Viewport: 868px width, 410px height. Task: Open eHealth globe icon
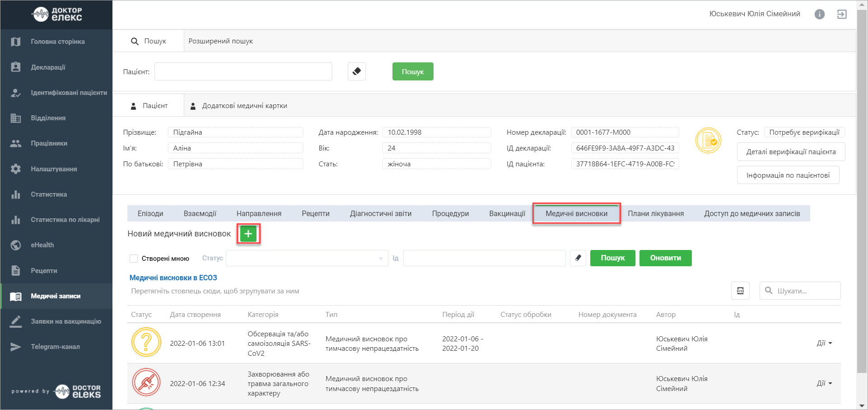(x=16, y=245)
